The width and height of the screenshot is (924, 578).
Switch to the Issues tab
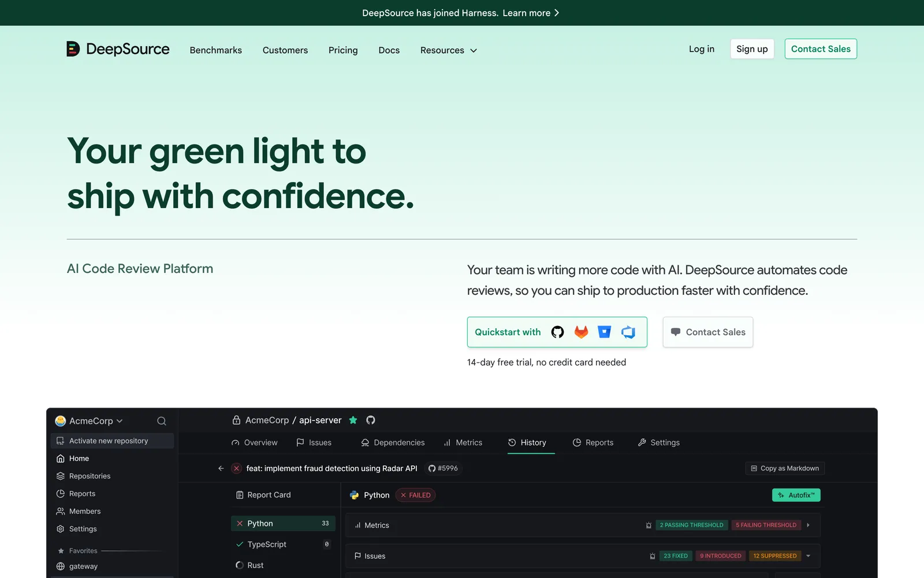point(314,443)
